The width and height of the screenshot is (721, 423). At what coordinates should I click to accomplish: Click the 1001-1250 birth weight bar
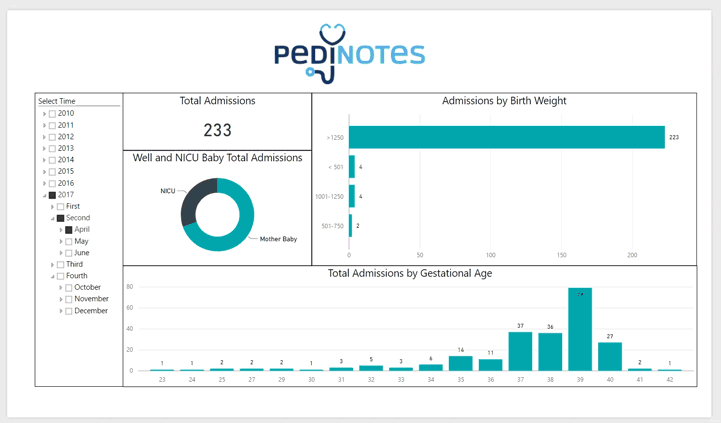click(x=352, y=196)
